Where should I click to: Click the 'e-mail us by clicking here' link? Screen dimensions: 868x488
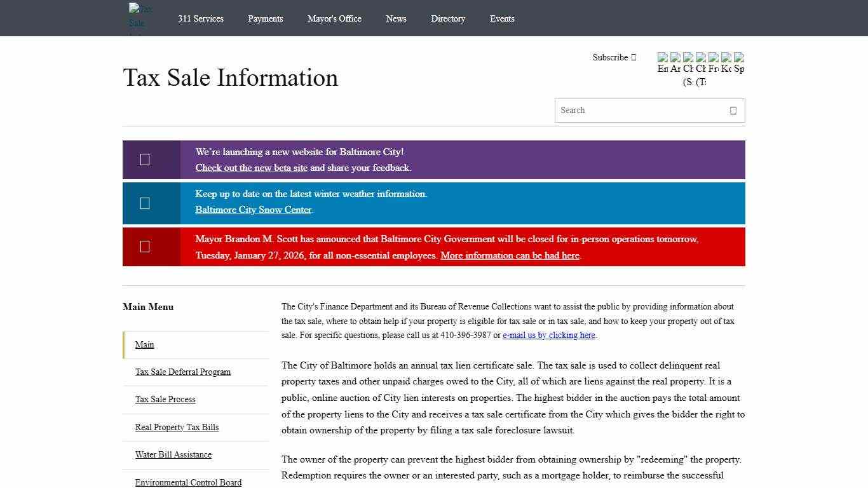click(x=548, y=335)
